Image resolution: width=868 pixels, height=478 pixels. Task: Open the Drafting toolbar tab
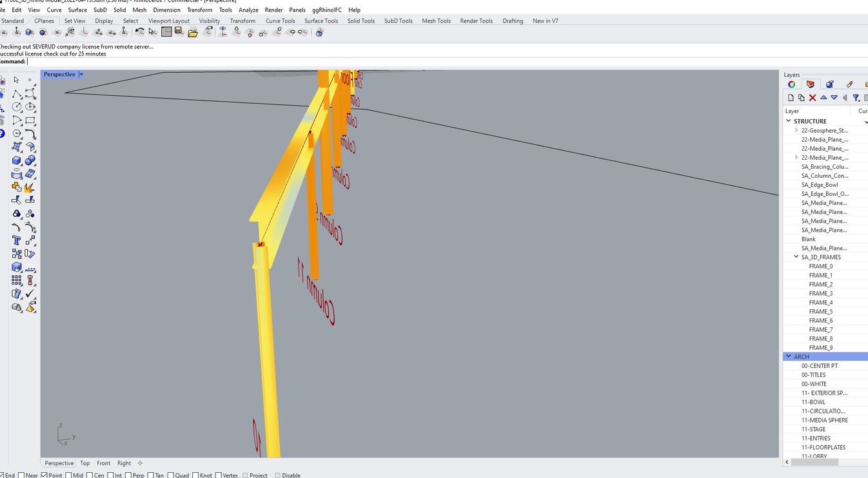pyautogui.click(x=513, y=21)
